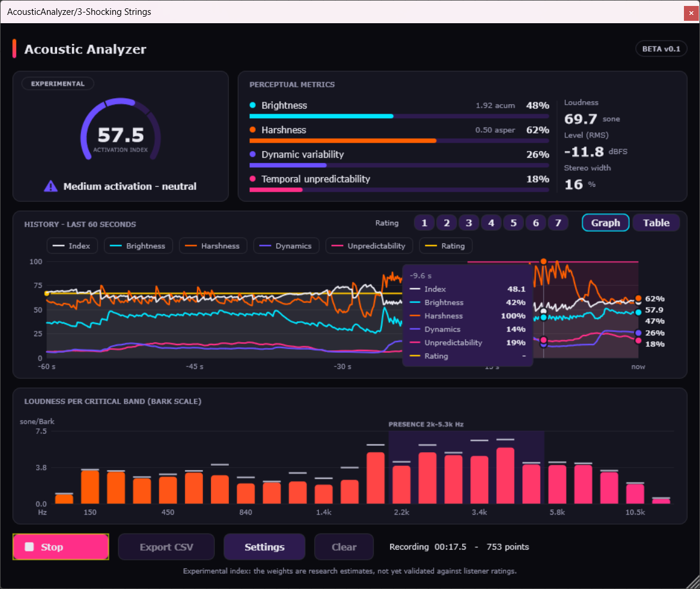Click the 'PRESENCE 2k-5.3k Hz' label
The image size is (700, 589).
click(426, 424)
